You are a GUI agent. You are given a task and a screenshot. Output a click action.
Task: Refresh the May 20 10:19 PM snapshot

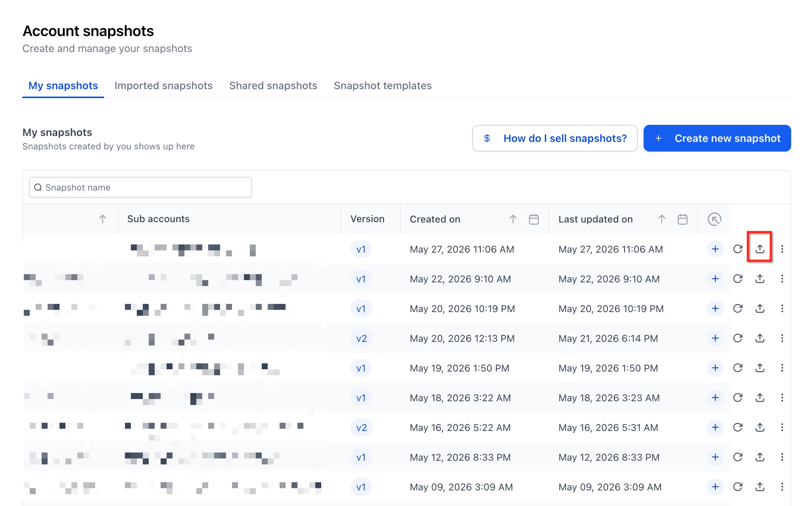(x=738, y=308)
